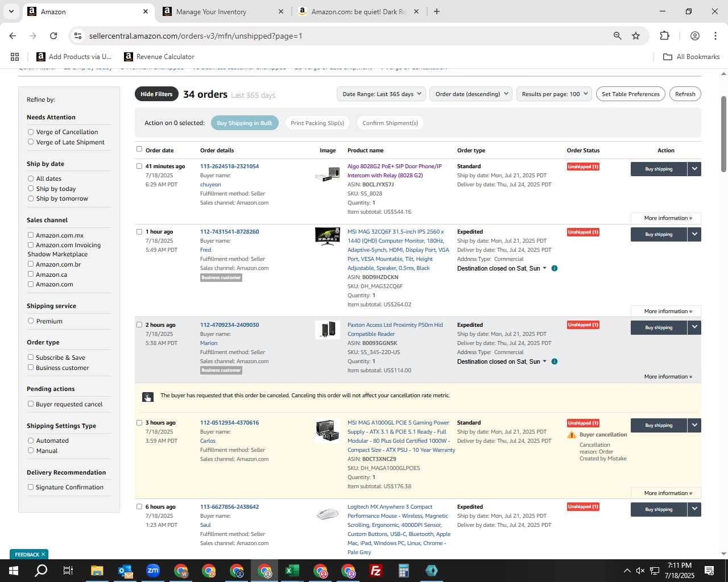Open the Chrome profile avatar
The height and width of the screenshot is (582, 728).
click(694, 36)
